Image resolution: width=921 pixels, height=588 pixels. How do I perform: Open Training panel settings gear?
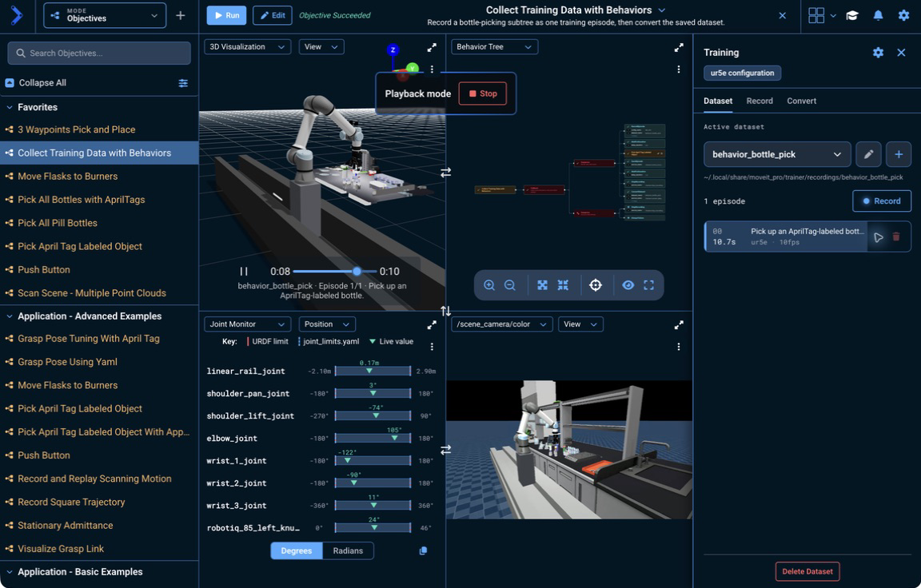[x=878, y=52]
